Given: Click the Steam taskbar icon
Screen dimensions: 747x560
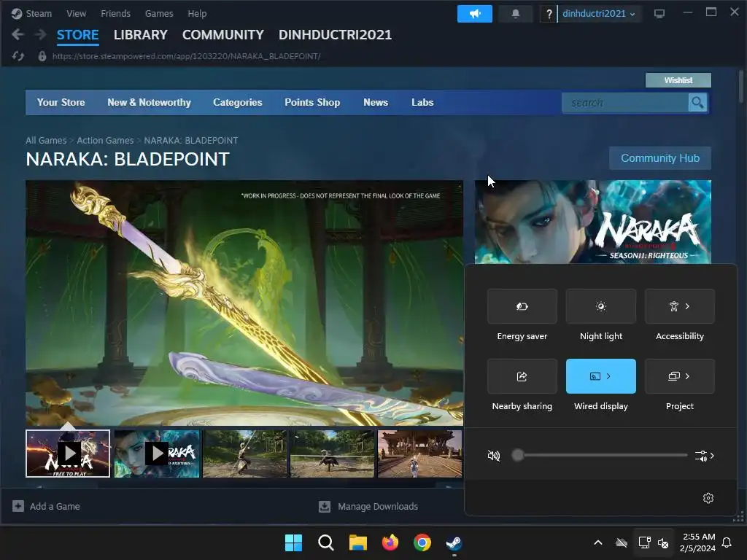Looking at the screenshot, I should [454, 542].
